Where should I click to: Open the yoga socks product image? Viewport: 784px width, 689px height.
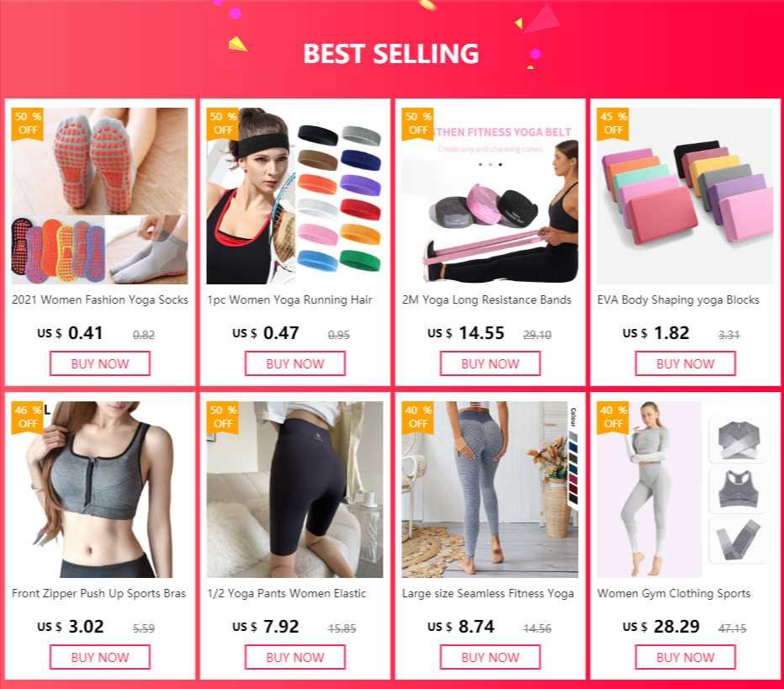[100, 196]
